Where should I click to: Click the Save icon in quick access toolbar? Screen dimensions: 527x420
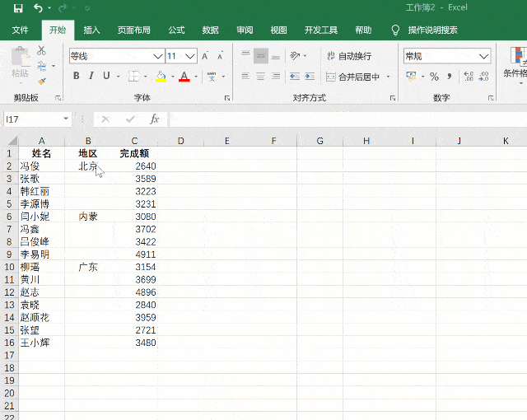(x=18, y=8)
